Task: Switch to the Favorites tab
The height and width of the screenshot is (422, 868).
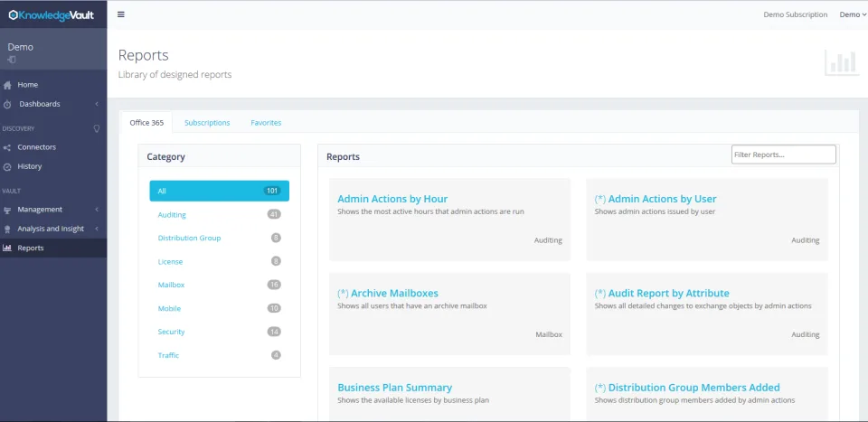Action: pyautogui.click(x=266, y=123)
